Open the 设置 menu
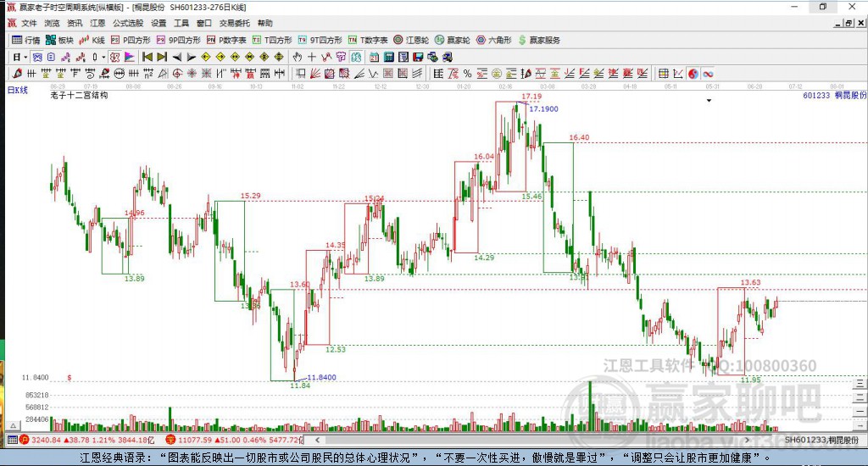The image size is (868, 466). (159, 23)
